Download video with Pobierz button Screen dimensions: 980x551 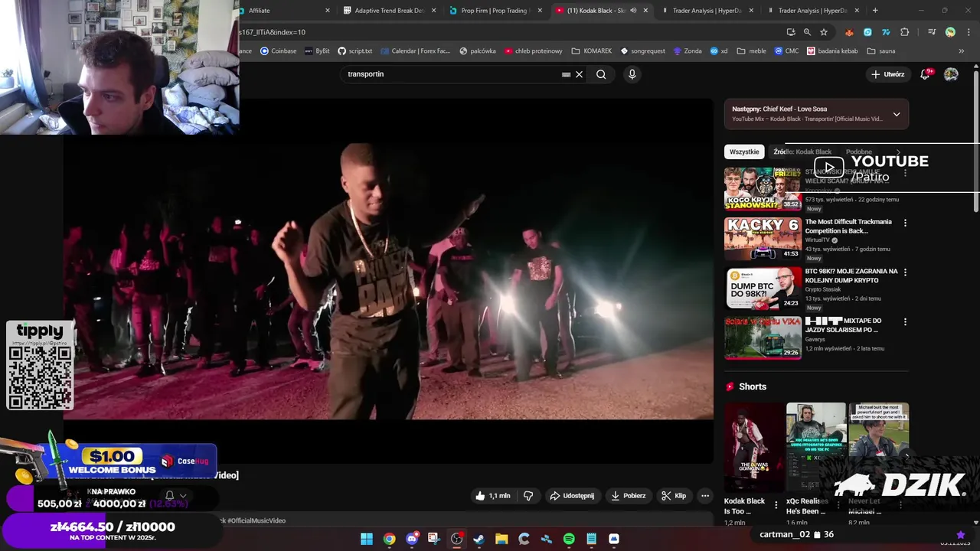point(628,496)
